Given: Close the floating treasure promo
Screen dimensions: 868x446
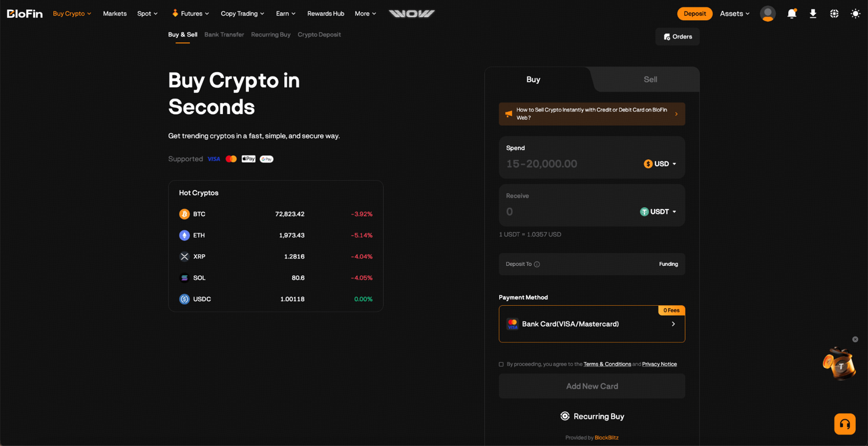Looking at the screenshot, I should tap(855, 339).
